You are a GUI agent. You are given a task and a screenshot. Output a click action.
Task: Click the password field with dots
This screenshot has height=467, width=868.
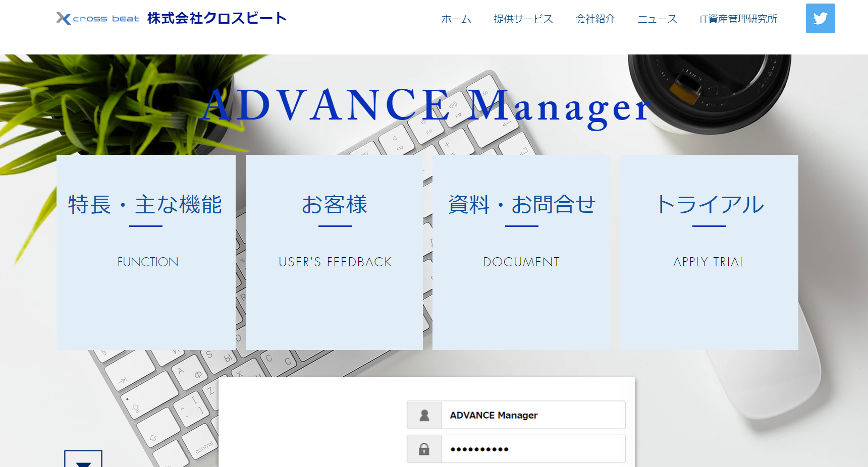[533, 449]
